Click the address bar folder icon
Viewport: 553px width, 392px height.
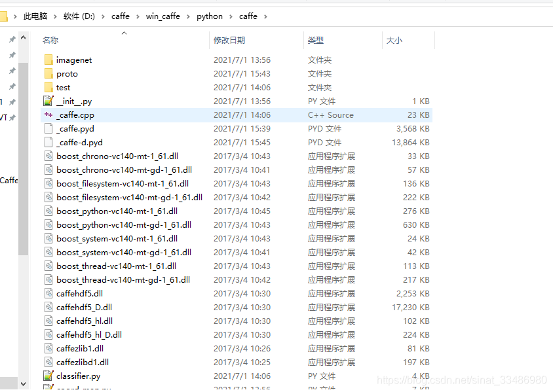3,16
